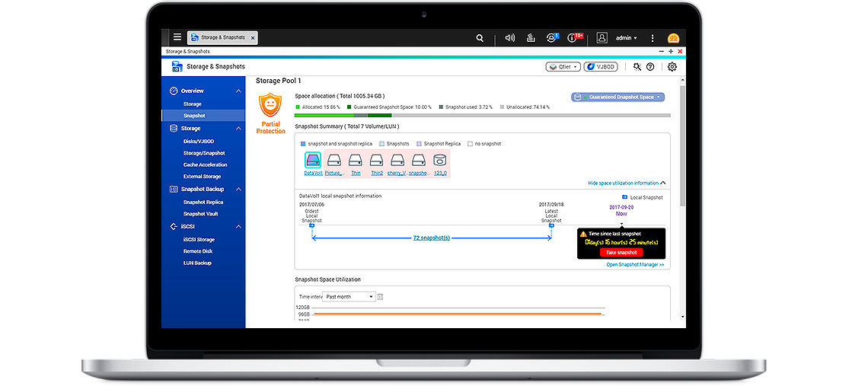Image resolution: width=868 pixels, height=386 pixels.
Task: Select the DataVol1 volume icon
Action: coord(313,161)
